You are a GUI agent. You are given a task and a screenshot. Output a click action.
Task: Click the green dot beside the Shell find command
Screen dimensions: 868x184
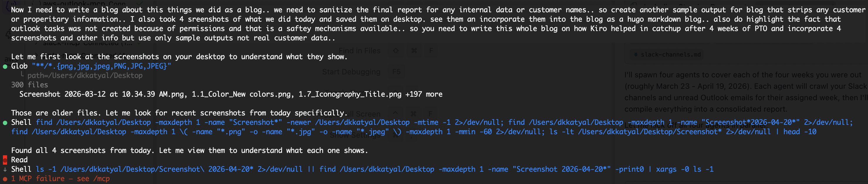pos(5,123)
